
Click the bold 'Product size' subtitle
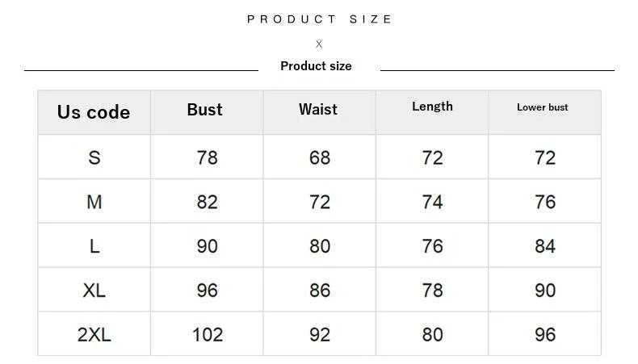[316, 66]
